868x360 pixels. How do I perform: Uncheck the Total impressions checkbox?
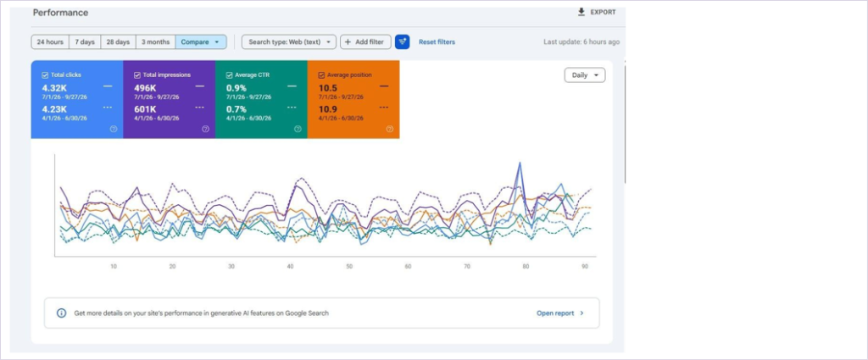(136, 75)
